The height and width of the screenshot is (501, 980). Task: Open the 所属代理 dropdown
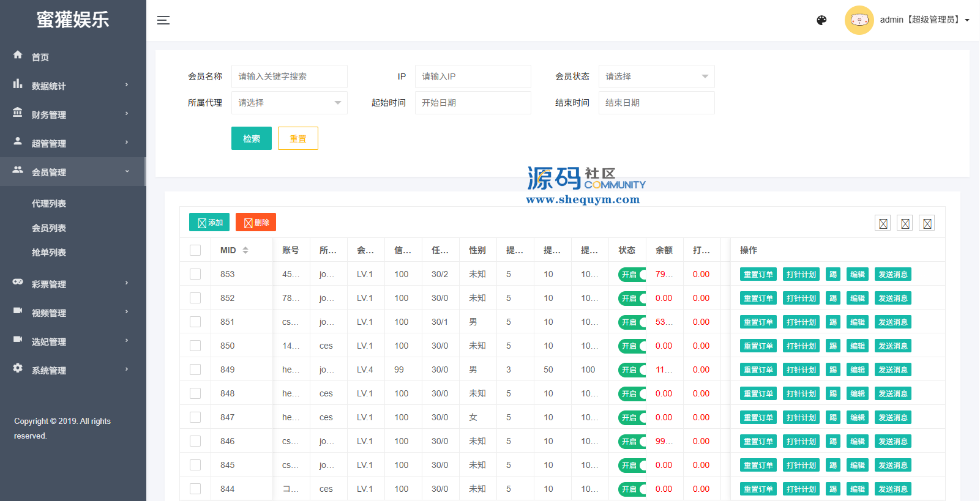point(289,103)
